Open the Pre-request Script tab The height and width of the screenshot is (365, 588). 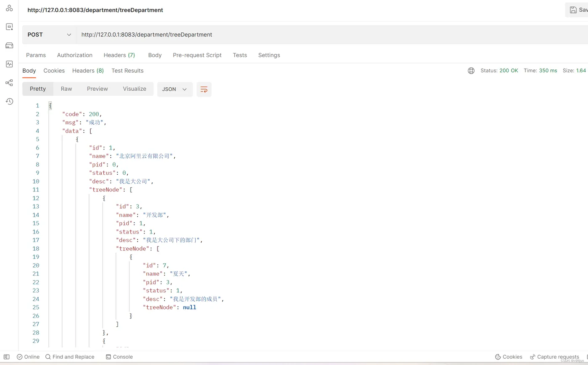point(197,55)
